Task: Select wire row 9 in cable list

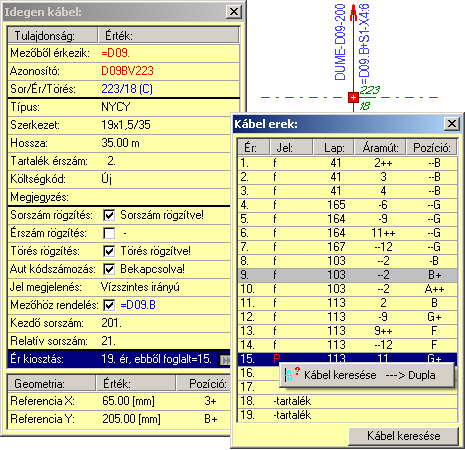Action: tap(347, 275)
